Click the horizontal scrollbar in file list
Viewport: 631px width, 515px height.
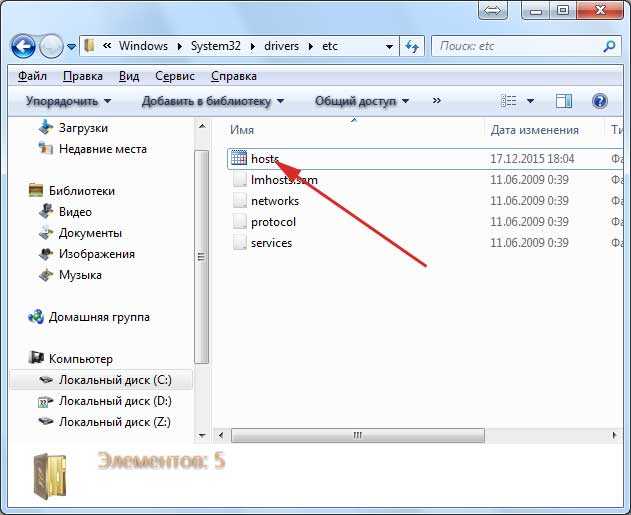(357, 436)
